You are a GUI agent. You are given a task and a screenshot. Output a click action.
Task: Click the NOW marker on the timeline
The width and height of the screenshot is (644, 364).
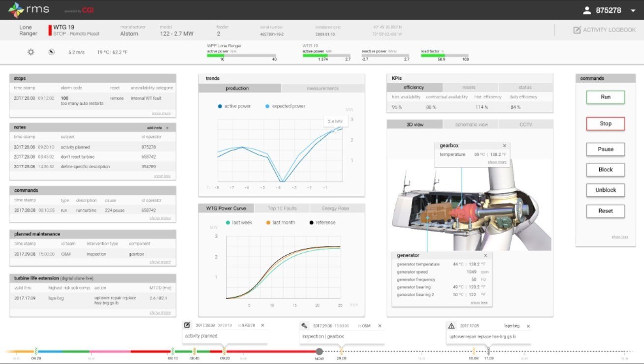click(320, 351)
